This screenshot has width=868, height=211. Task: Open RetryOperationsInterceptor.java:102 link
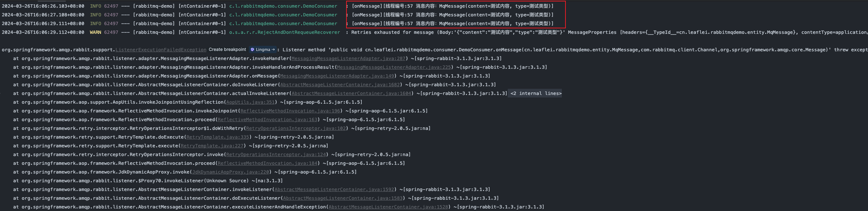[x=296, y=128]
